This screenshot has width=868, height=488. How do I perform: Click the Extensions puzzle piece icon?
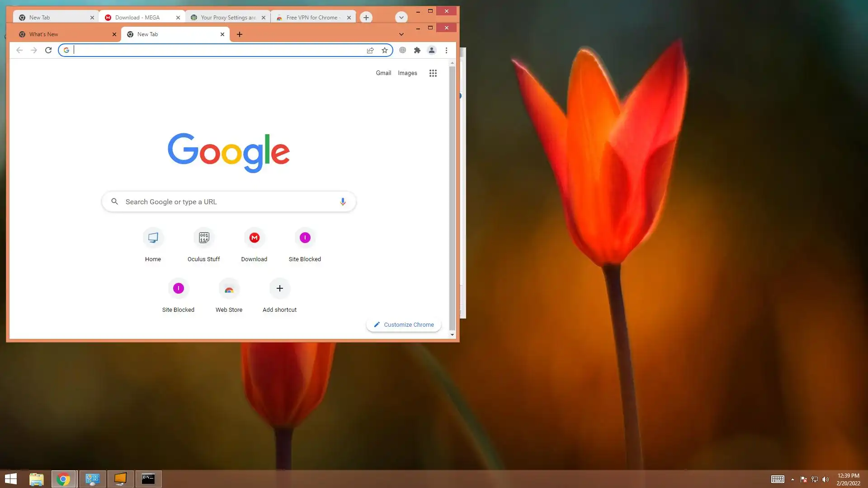417,50
